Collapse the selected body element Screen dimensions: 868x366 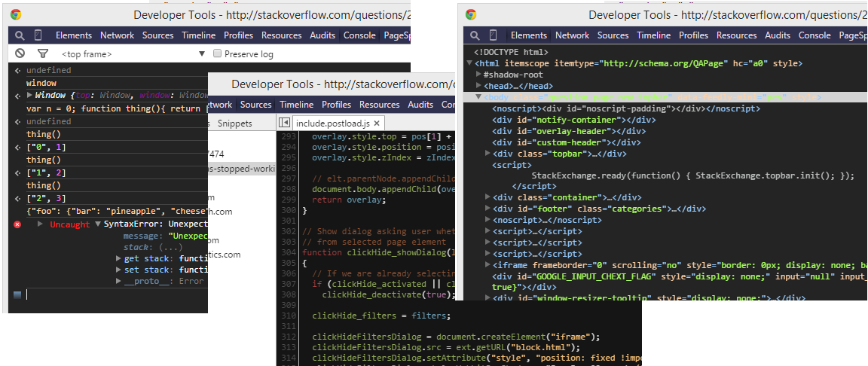click(x=479, y=97)
